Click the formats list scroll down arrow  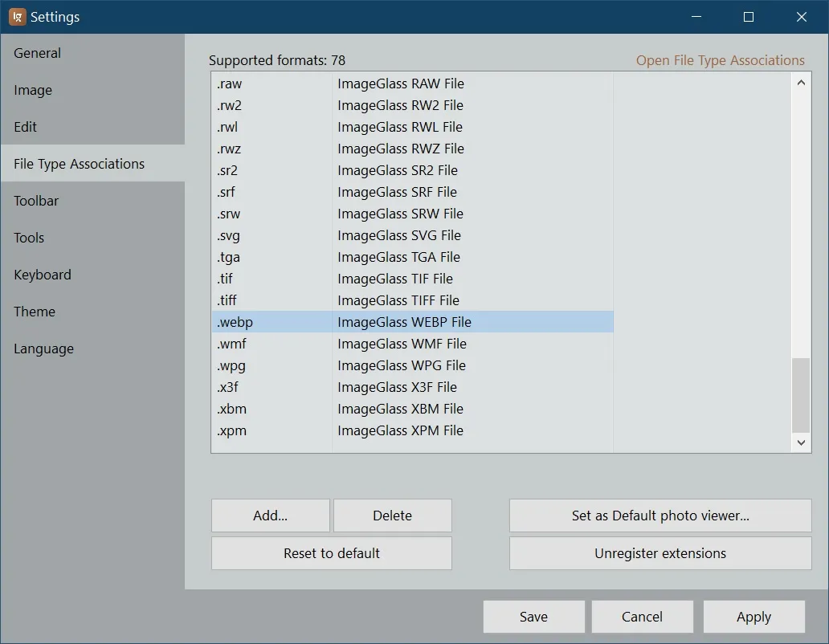801,442
